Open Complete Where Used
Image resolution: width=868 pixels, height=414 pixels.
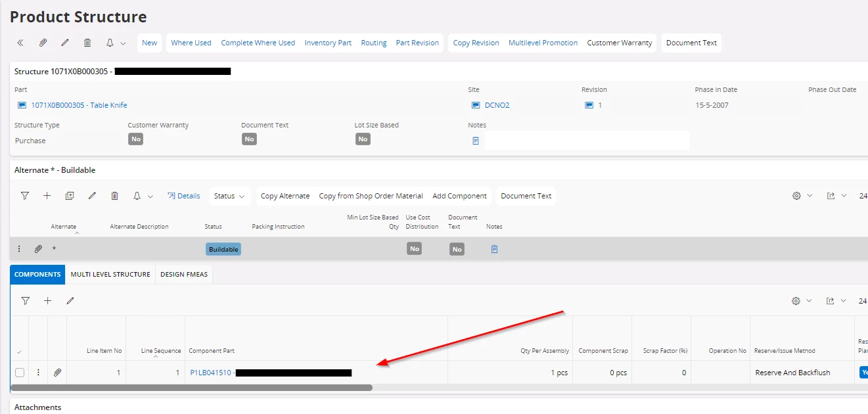[258, 43]
